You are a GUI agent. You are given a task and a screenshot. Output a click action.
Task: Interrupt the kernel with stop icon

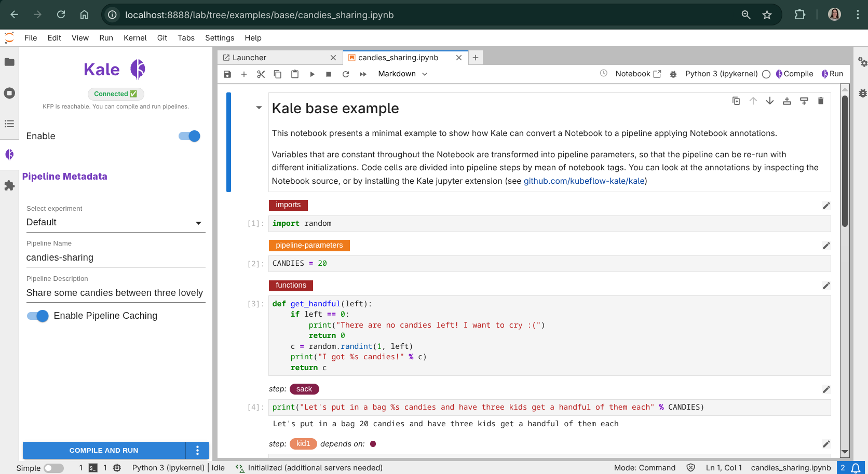[x=329, y=74]
